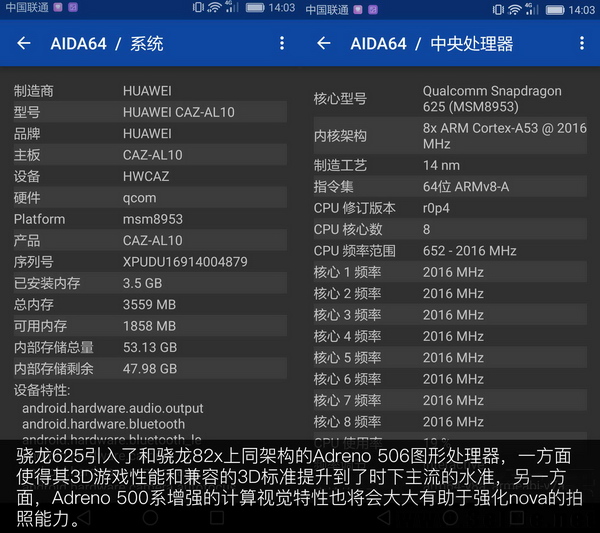
Task: Select the 设备 HWCAZ row
Action: [x=150, y=176]
